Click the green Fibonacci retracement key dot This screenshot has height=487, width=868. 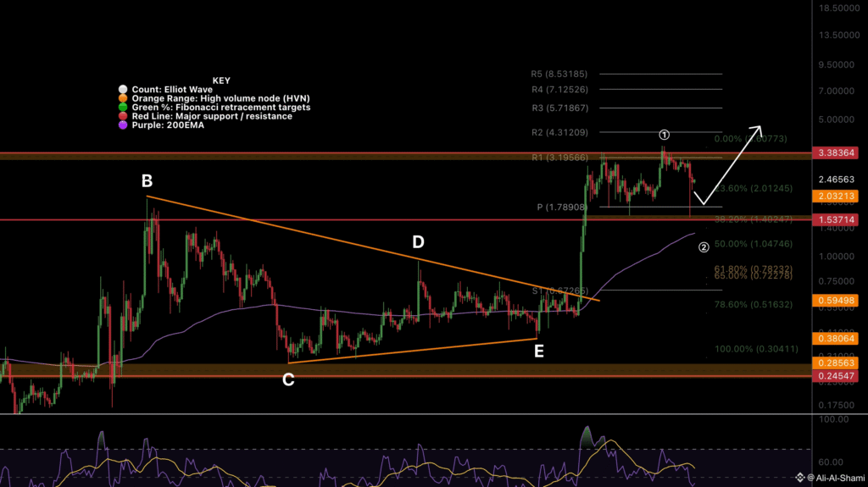123,108
